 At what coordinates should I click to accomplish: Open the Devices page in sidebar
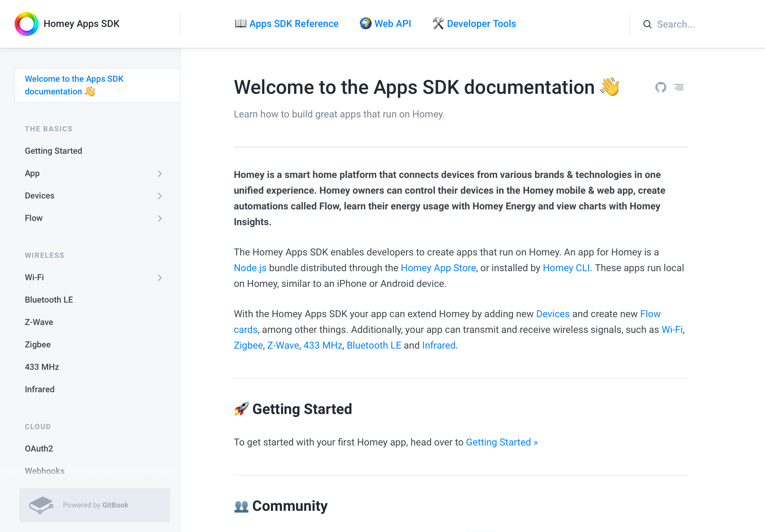[x=40, y=196]
